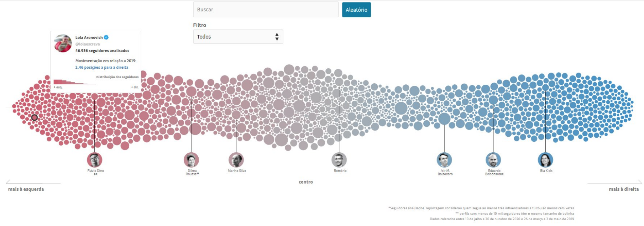Click the highlighted black-outlined bubble at far left

point(35,117)
